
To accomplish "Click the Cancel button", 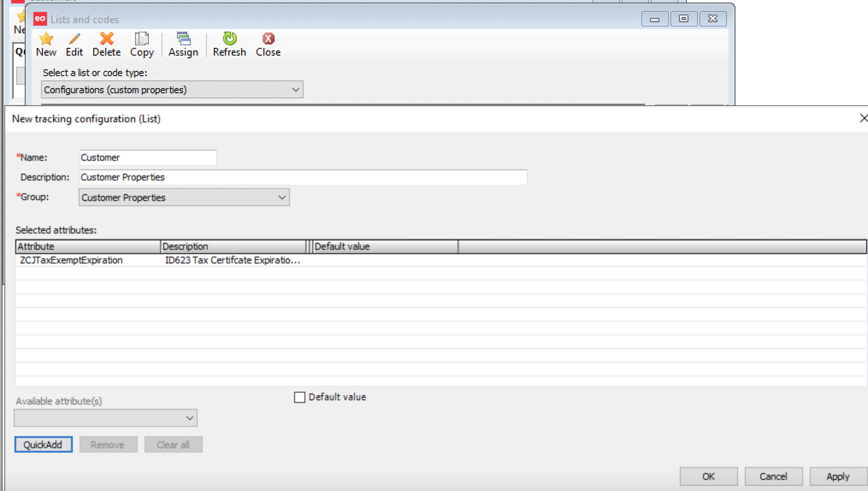I will (x=774, y=476).
